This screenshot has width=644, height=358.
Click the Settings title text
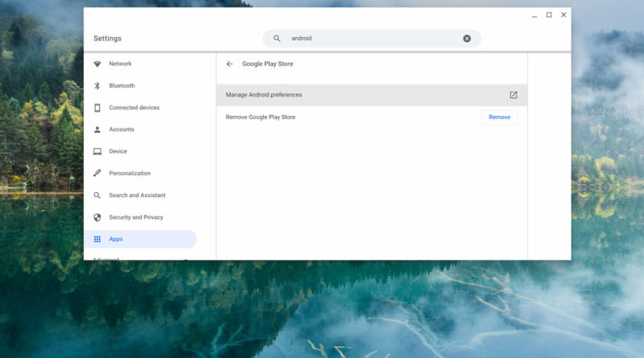tap(108, 39)
